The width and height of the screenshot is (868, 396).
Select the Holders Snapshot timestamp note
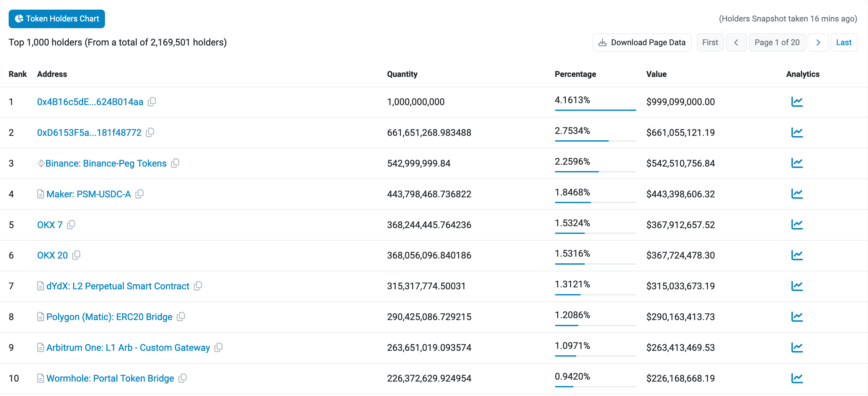788,19
